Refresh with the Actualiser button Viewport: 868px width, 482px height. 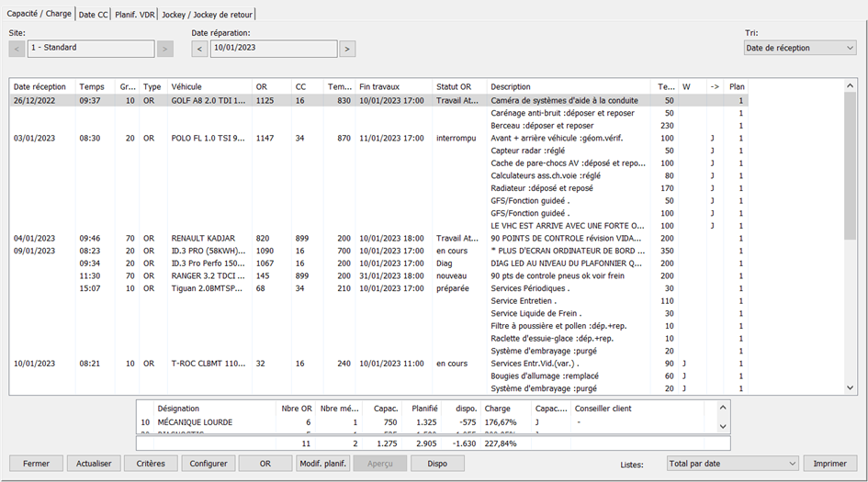click(x=94, y=464)
